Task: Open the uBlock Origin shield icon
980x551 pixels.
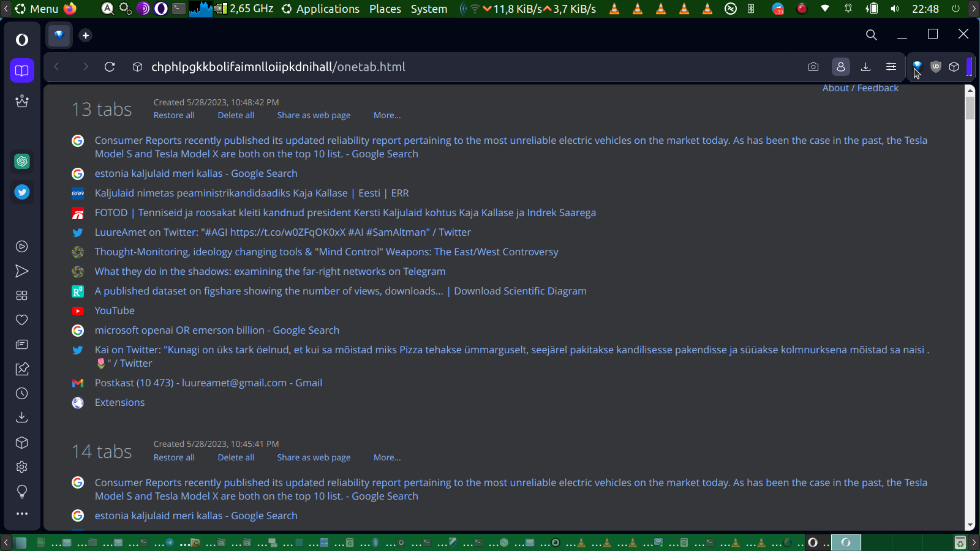Action: point(936,67)
